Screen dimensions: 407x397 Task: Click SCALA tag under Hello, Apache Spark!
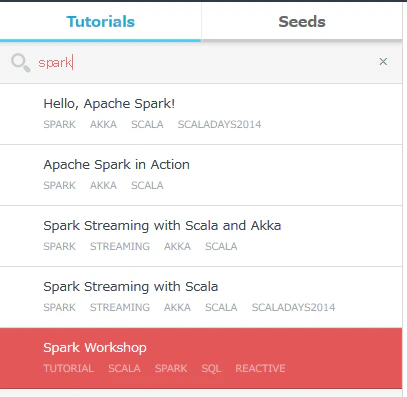coord(147,124)
